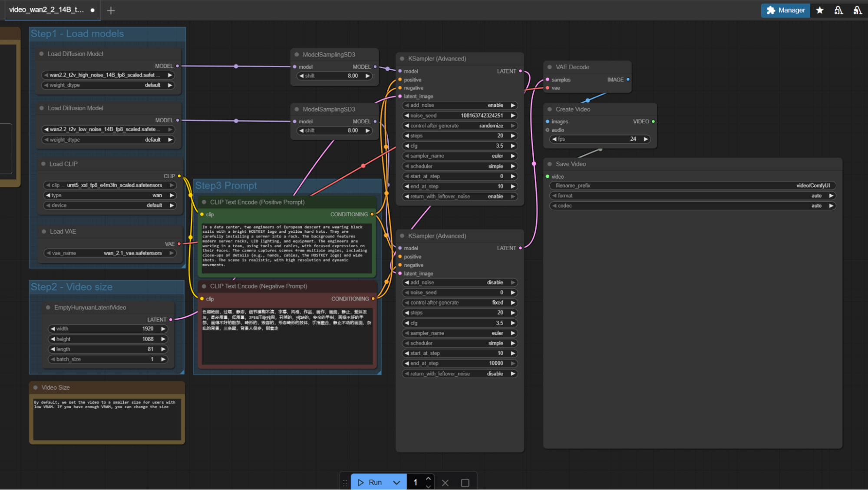Click the square clear-queue icon
Screen dimensions: 868x490
coord(465,482)
